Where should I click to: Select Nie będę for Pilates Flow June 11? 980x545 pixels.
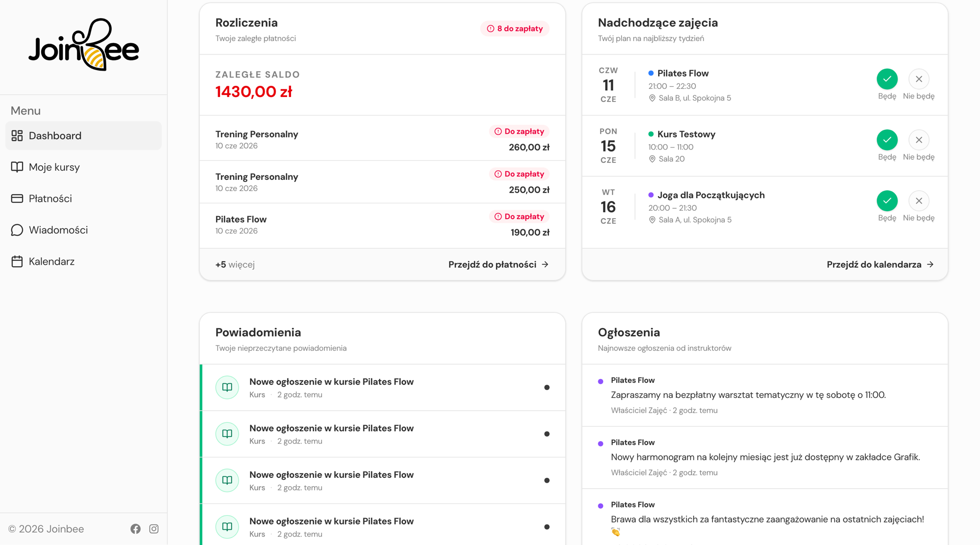click(x=919, y=79)
